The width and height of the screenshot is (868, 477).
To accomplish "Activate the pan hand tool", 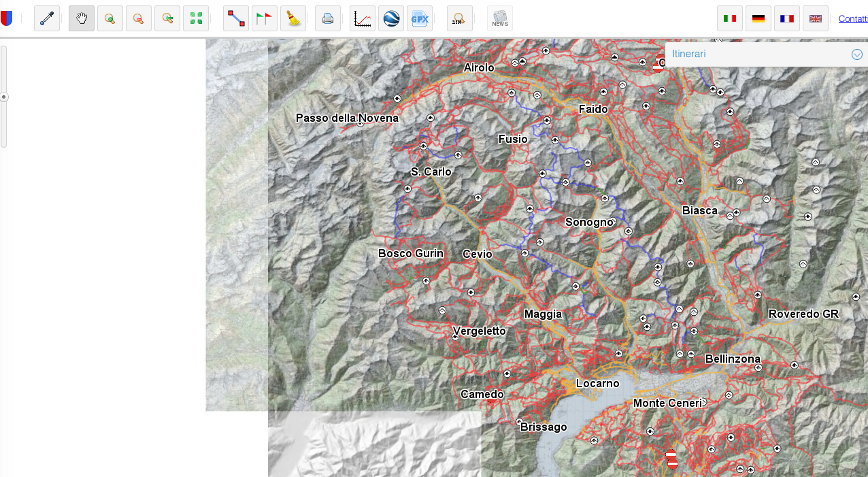I will pyautogui.click(x=82, y=18).
